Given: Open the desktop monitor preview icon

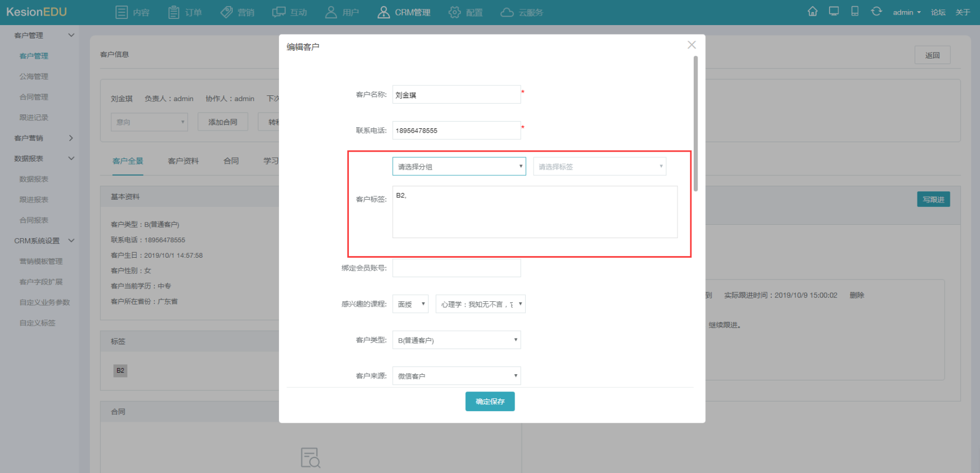Looking at the screenshot, I should click(834, 11).
